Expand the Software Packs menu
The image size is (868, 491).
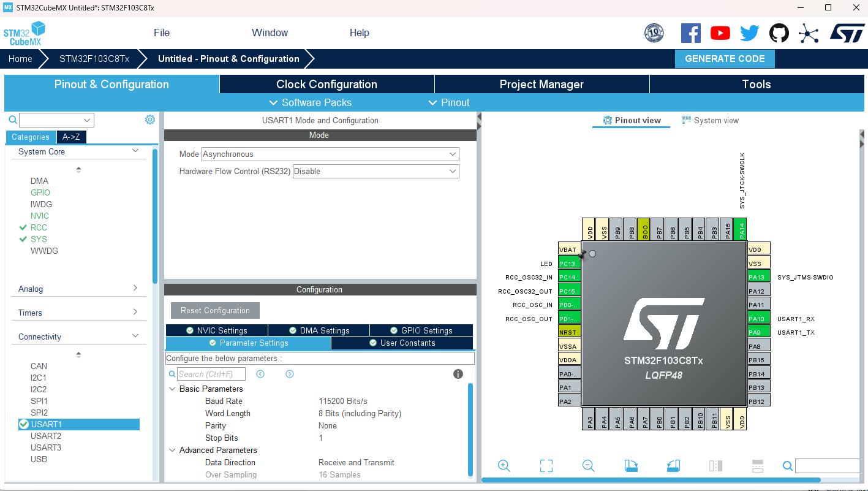[x=311, y=102]
